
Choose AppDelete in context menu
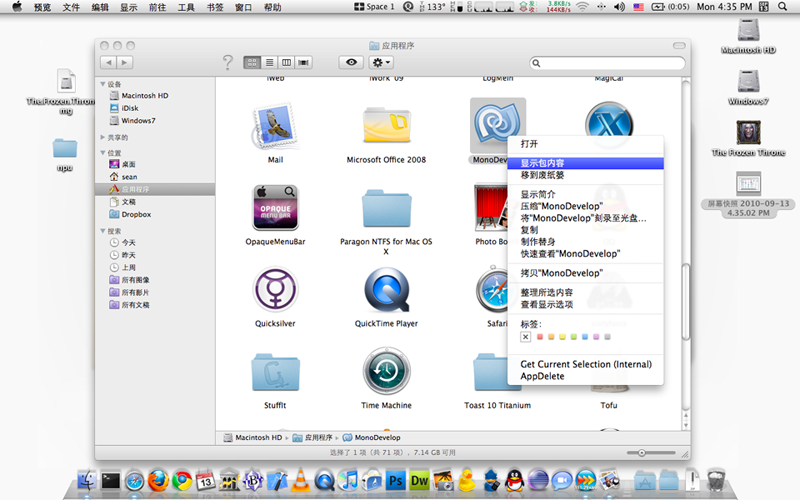[586, 376]
